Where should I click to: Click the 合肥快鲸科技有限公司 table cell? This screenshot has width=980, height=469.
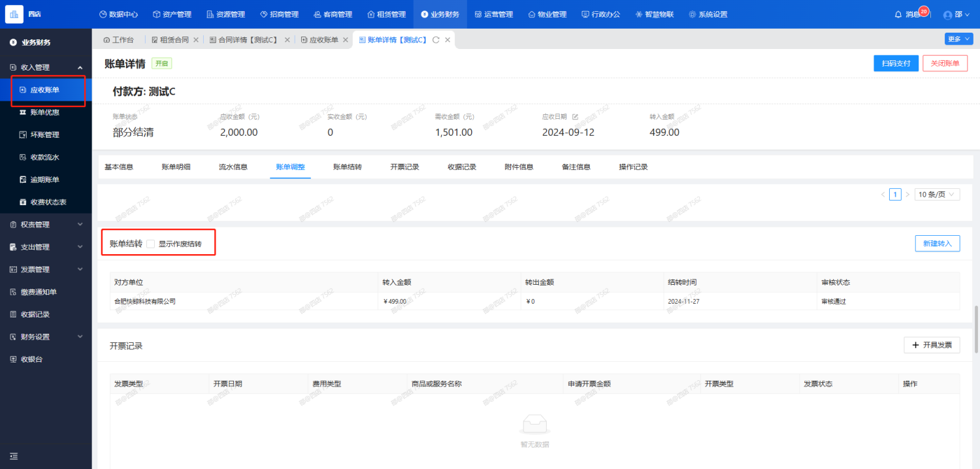[x=244, y=302]
